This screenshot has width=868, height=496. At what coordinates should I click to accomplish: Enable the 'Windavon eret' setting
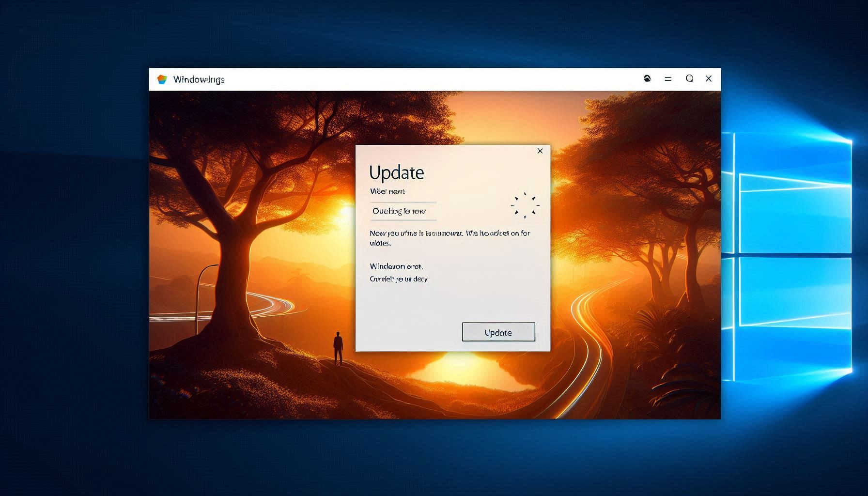coord(396,266)
